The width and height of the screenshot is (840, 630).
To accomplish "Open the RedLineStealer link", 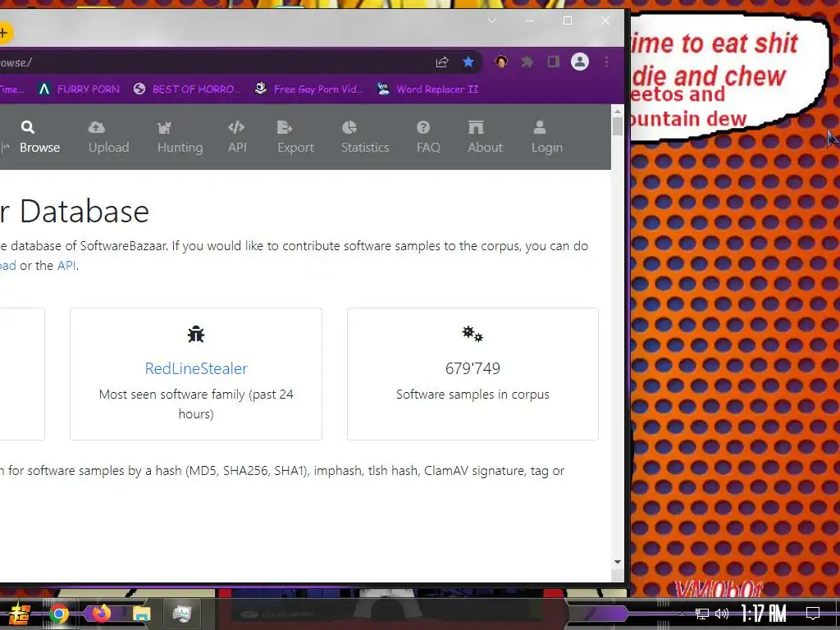I will tap(196, 368).
